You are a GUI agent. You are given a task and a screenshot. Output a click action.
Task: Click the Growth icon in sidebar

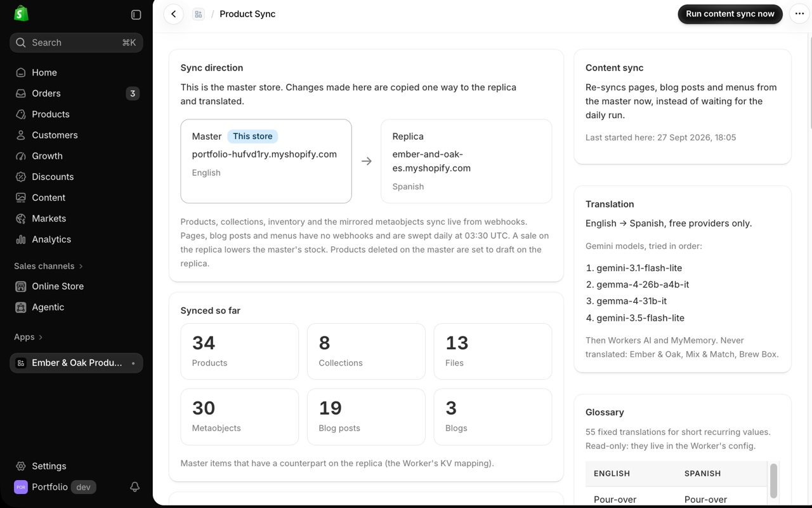pos(21,156)
